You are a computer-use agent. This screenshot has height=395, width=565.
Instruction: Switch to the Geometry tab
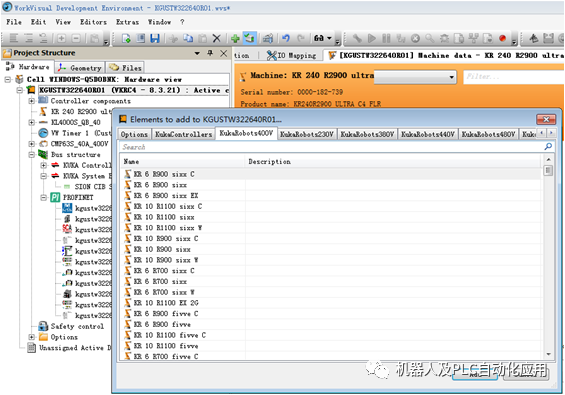click(x=80, y=67)
